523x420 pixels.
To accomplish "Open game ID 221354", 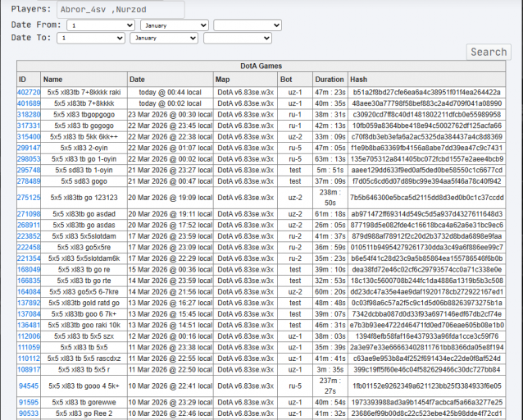I will coord(29,258).
